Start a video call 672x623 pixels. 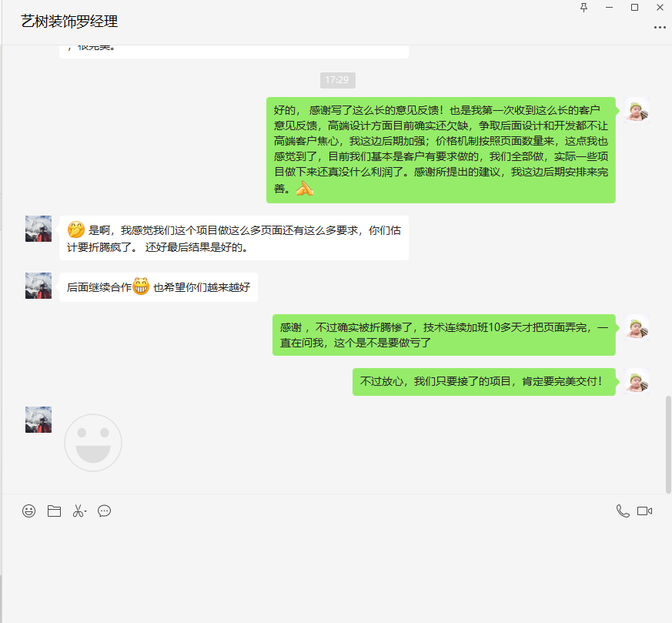tap(645, 511)
